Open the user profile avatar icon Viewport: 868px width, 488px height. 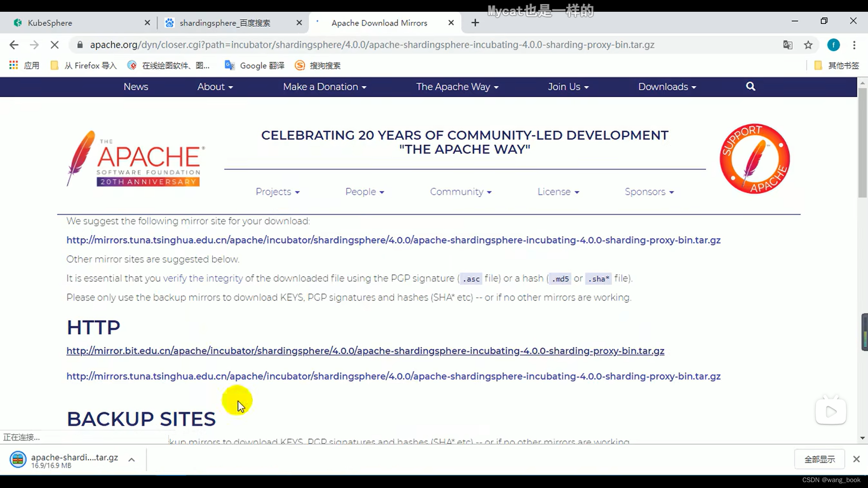834,45
